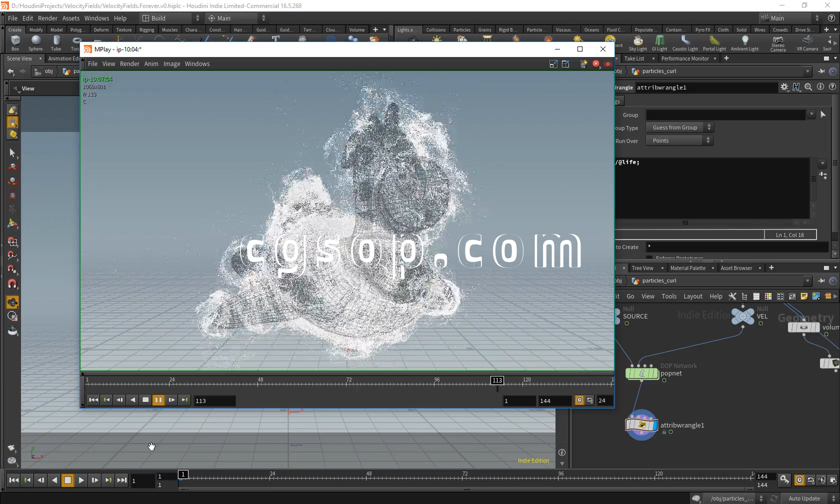This screenshot has width=840, height=504.
Task: Click the Sphere shelf tool
Action: point(35,43)
